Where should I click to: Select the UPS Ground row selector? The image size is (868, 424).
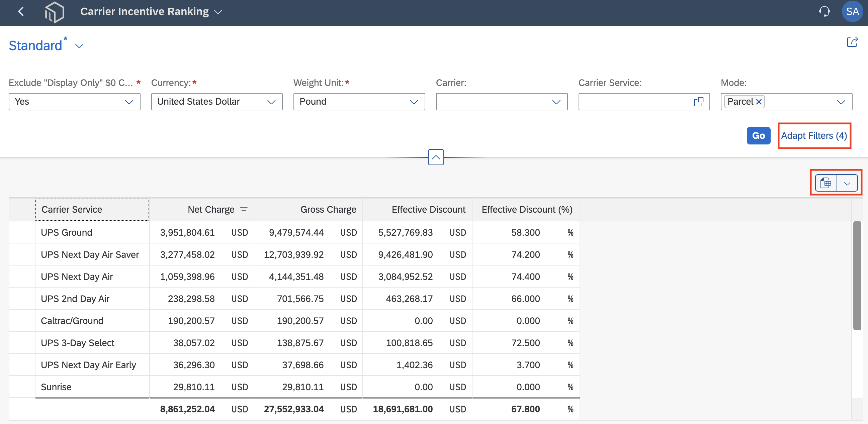22,232
